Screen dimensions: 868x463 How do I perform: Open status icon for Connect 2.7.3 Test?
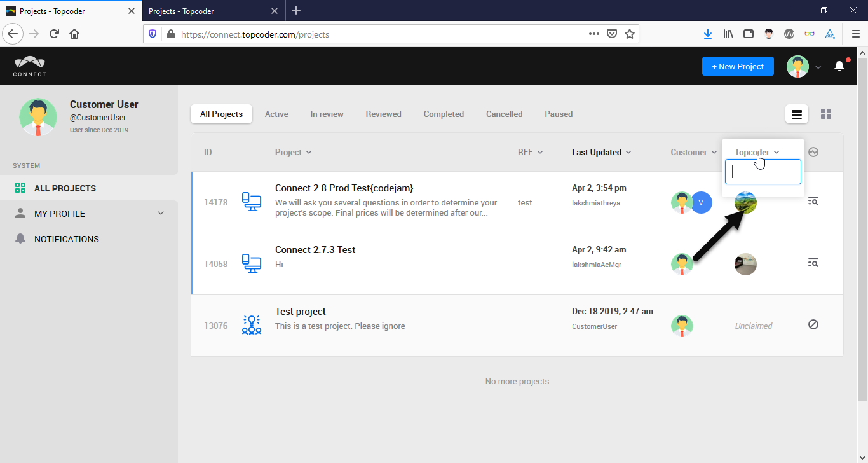point(813,263)
